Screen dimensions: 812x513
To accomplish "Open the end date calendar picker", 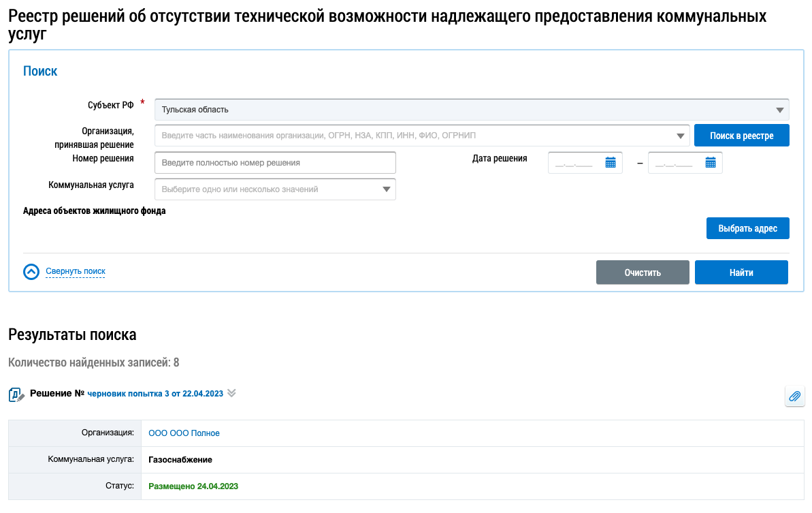I will click(711, 163).
